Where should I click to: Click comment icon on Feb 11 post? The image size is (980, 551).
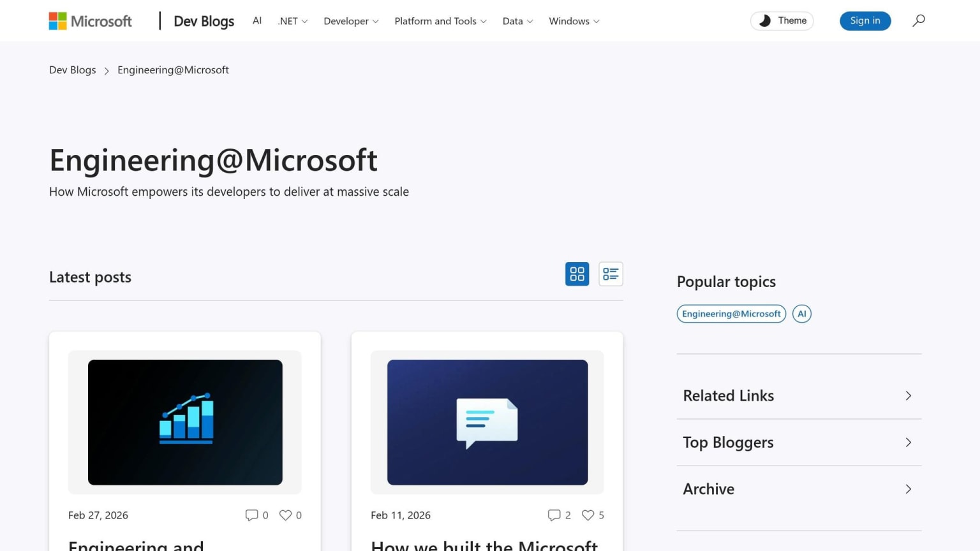pos(554,515)
